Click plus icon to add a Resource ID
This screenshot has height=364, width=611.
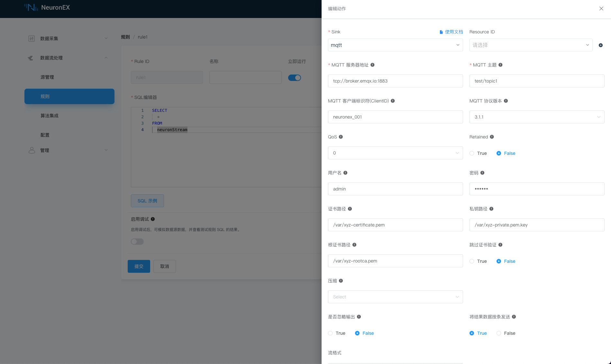click(x=600, y=45)
